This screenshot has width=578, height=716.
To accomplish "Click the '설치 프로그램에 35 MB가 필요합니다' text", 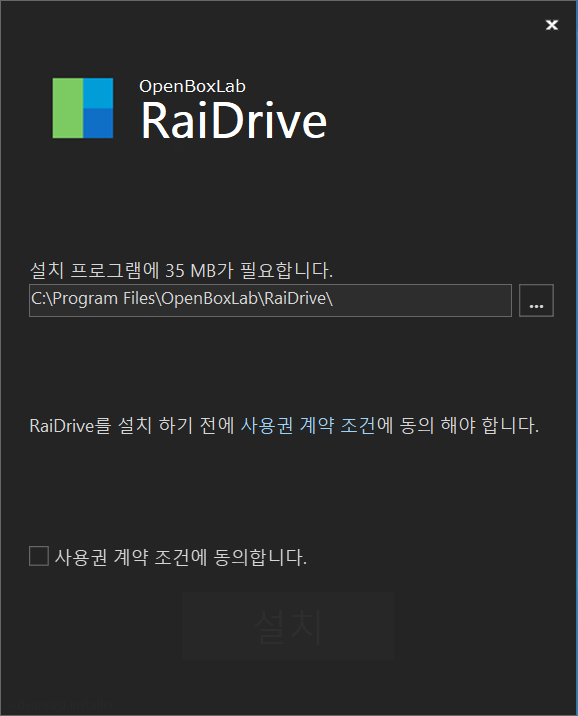I will [x=181, y=270].
